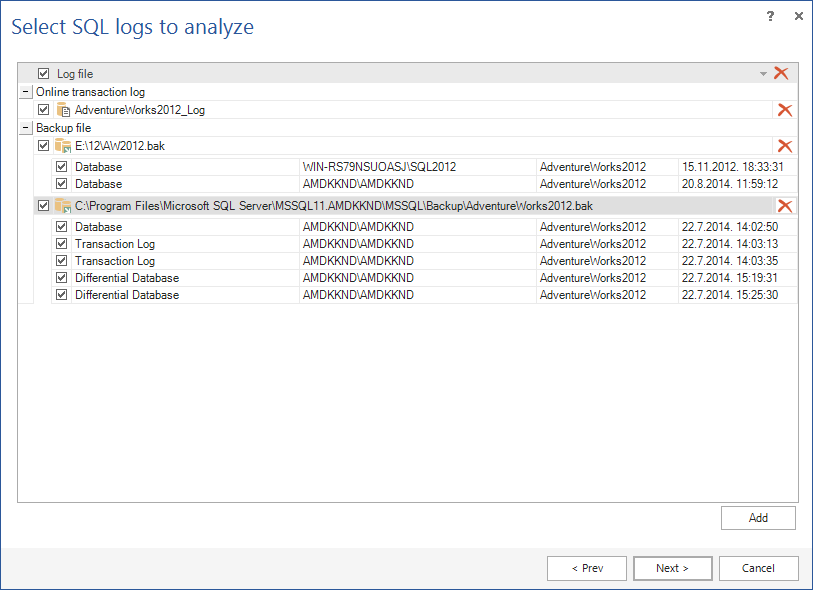813x590 pixels.
Task: Click the Transaction Log label at 14:03:35
Action: click(x=115, y=261)
